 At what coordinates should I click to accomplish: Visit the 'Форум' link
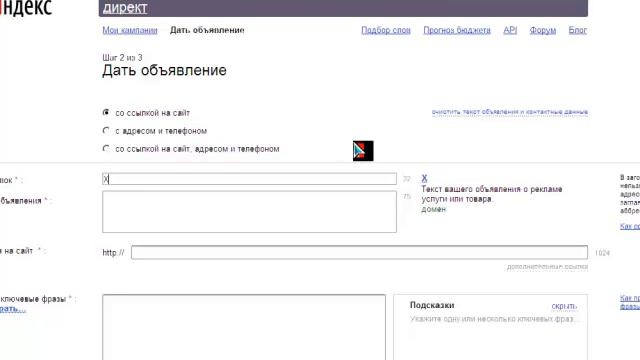pos(542,30)
